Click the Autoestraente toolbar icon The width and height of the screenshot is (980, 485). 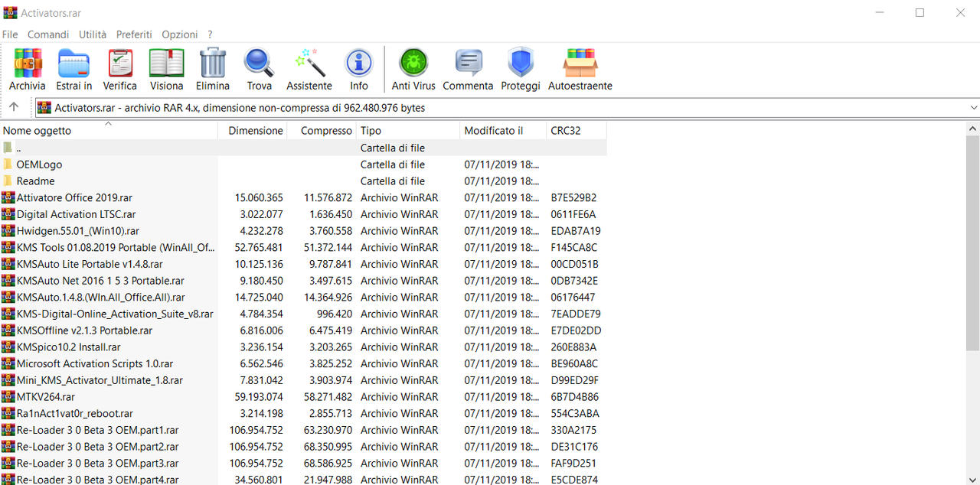[x=580, y=63]
